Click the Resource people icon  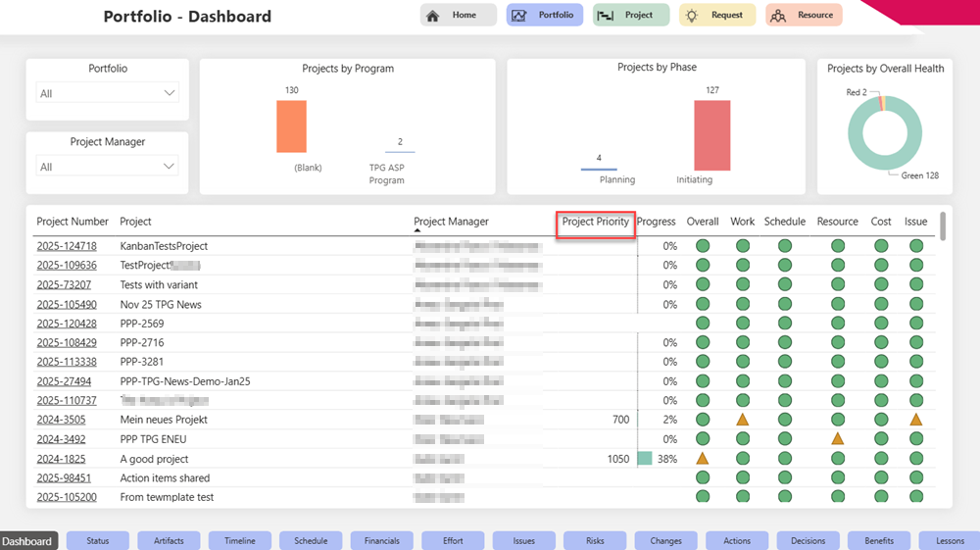778,16
